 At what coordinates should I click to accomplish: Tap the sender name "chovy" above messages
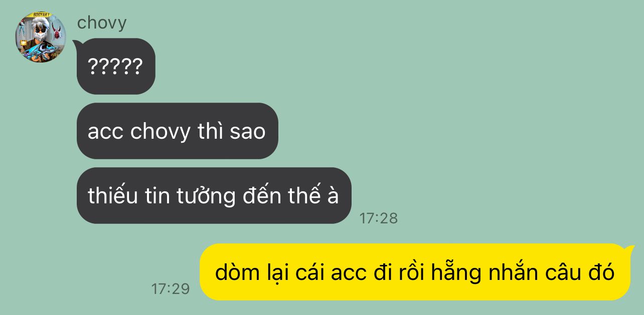102,23
